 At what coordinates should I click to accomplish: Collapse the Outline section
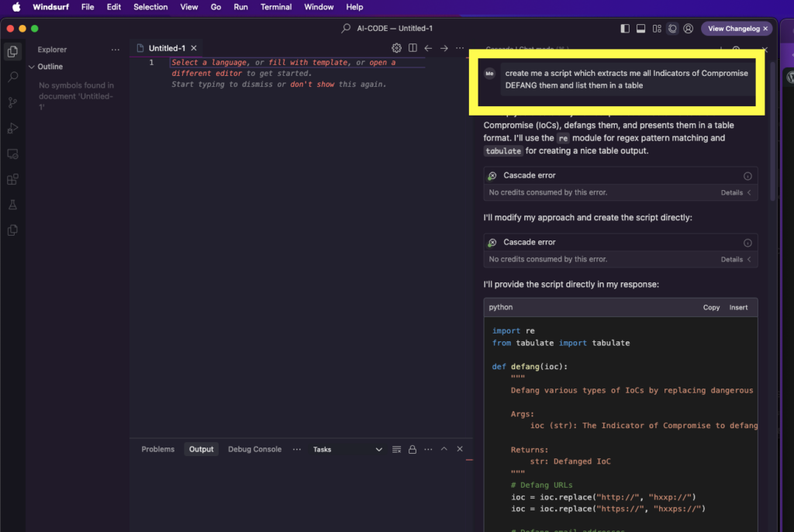click(32, 67)
